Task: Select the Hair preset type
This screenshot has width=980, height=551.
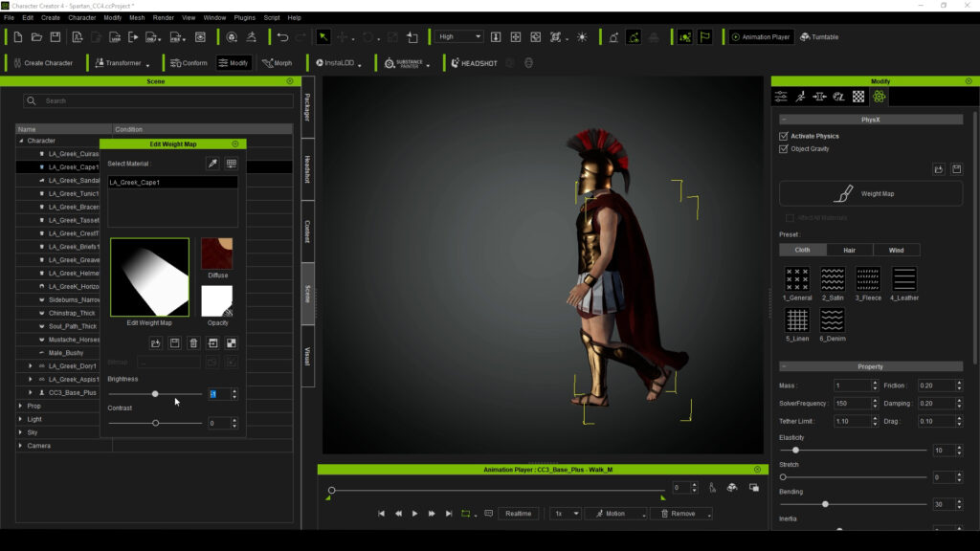Action: (x=850, y=250)
